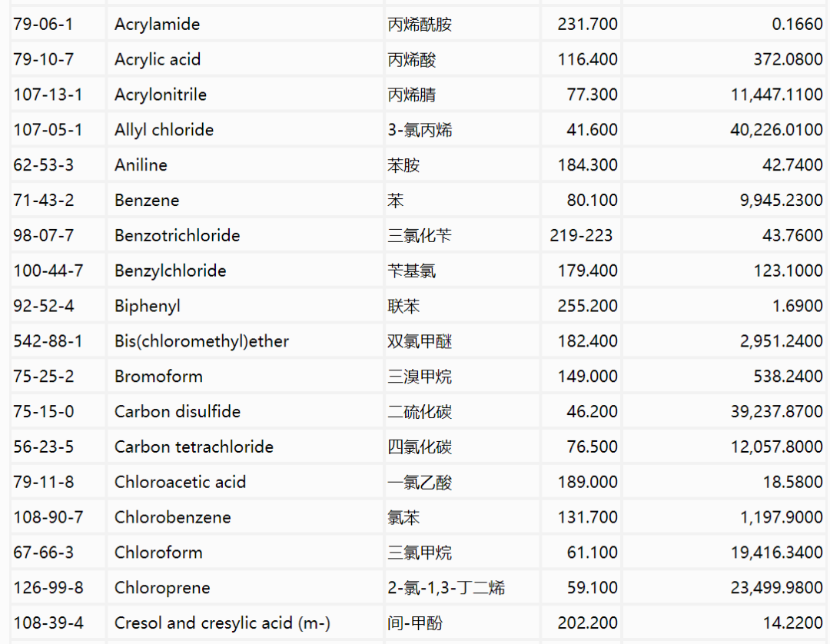Click the Carbon tetrachloride cell
This screenshot has width=830, height=644.
(x=194, y=447)
